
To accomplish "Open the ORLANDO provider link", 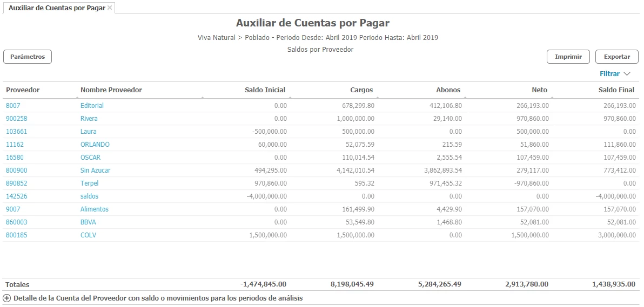I will pos(95,145).
